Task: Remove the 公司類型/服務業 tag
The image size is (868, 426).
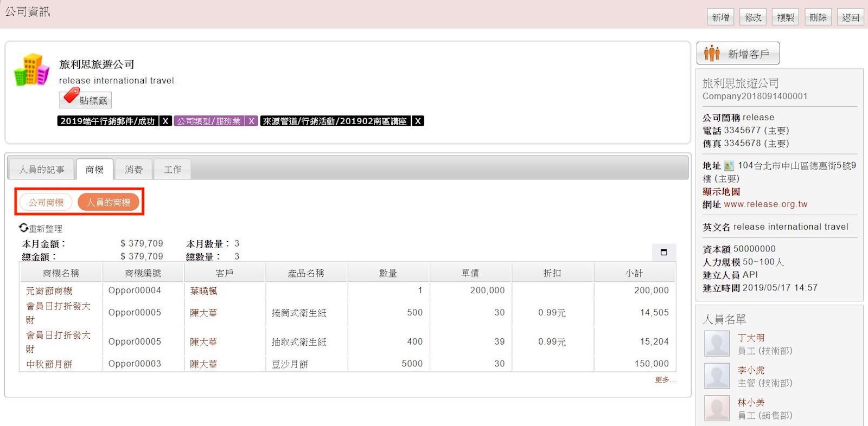Action: coord(251,121)
